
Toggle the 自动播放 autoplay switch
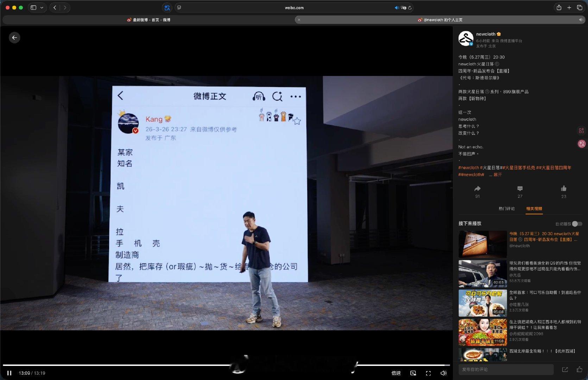point(577,224)
